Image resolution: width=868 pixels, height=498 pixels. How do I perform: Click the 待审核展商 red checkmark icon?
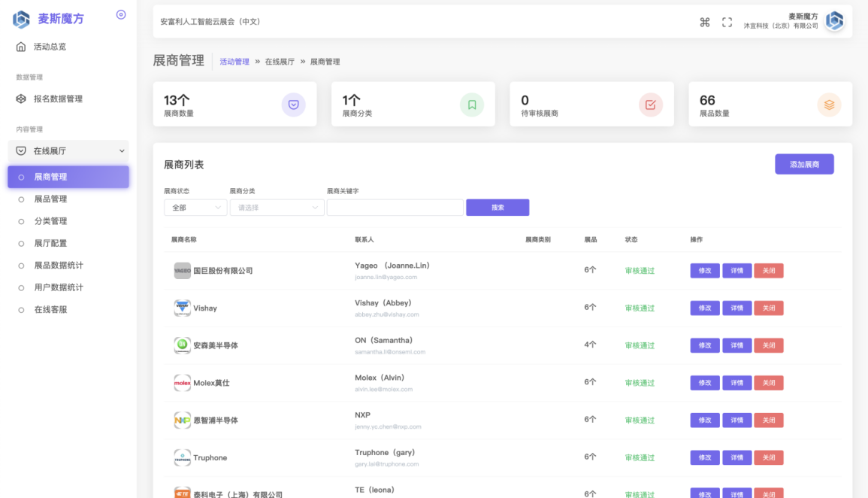coord(651,105)
